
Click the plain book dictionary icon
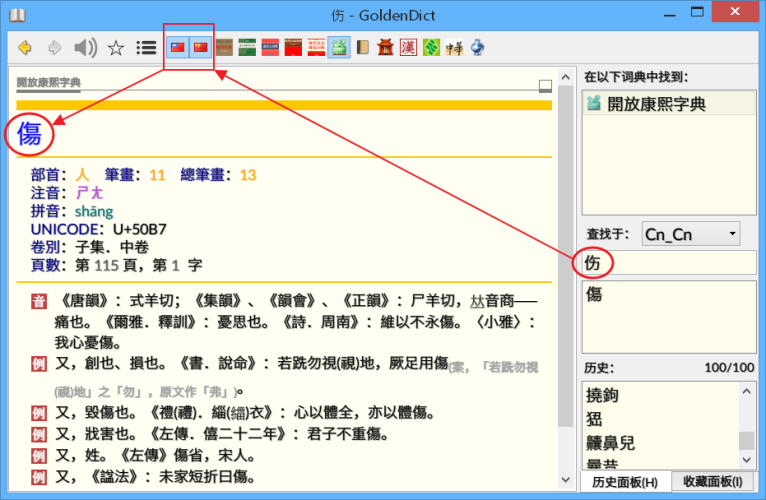tap(362, 48)
